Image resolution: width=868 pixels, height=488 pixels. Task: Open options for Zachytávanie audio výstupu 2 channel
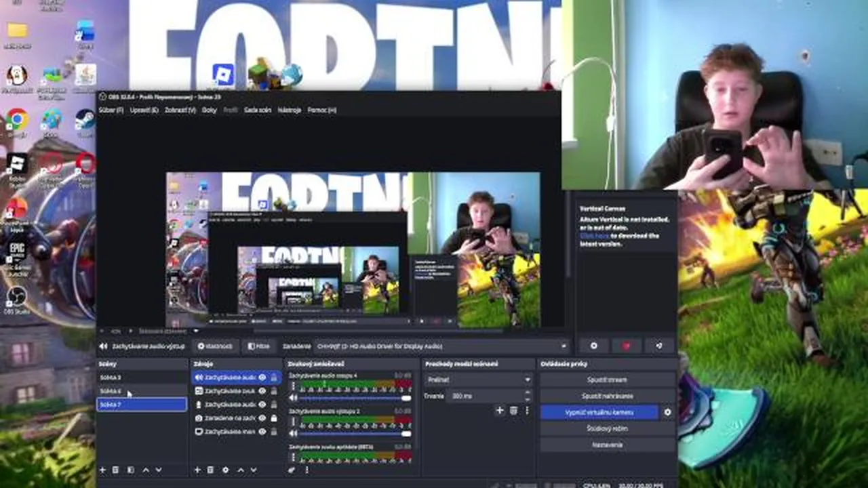pyautogui.click(x=294, y=422)
